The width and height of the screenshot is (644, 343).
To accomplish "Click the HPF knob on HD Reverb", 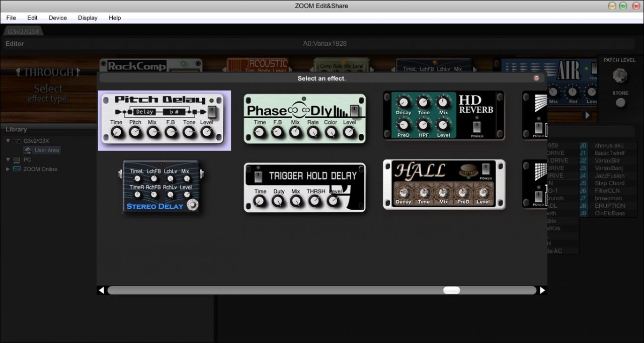I will click(x=424, y=124).
